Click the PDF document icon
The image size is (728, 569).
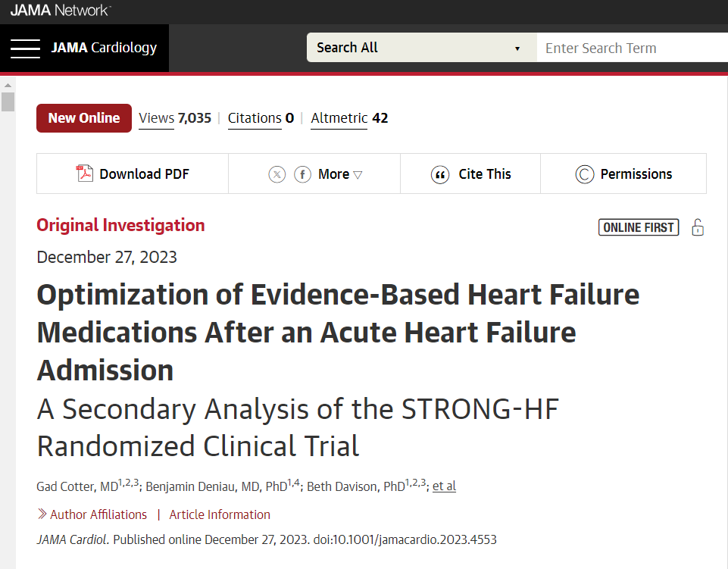[x=85, y=174]
